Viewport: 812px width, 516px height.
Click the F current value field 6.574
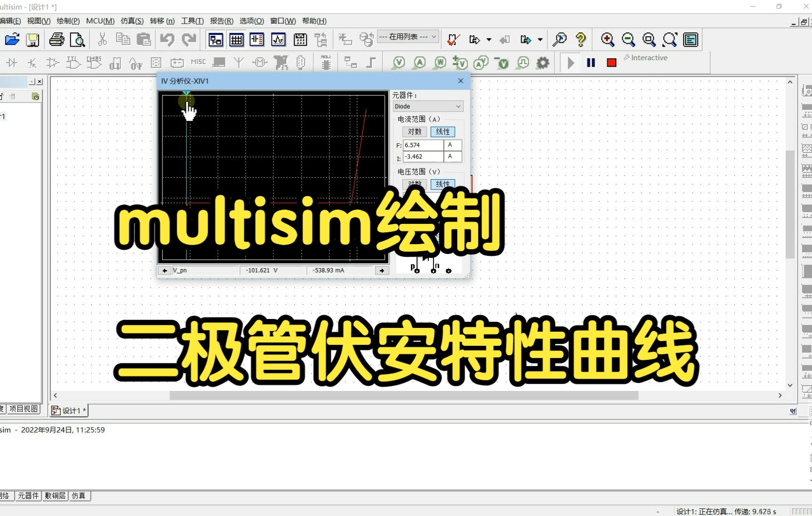coord(423,145)
